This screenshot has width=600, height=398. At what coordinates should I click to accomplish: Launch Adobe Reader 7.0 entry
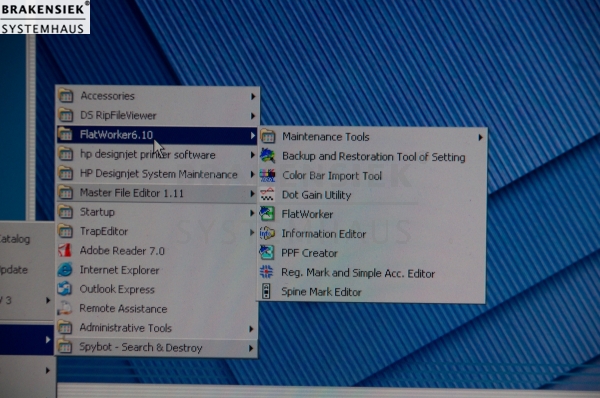pos(157,251)
